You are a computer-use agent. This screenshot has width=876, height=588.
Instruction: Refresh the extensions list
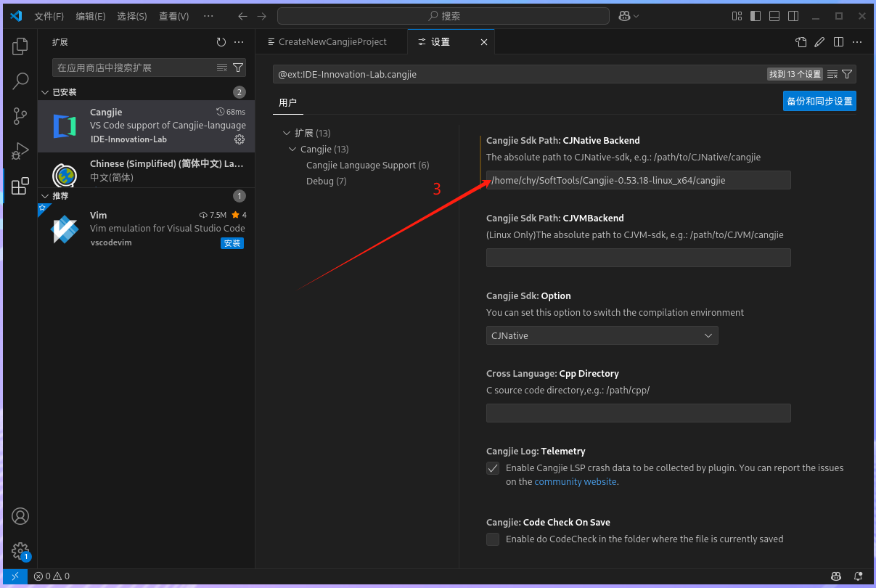[221, 42]
